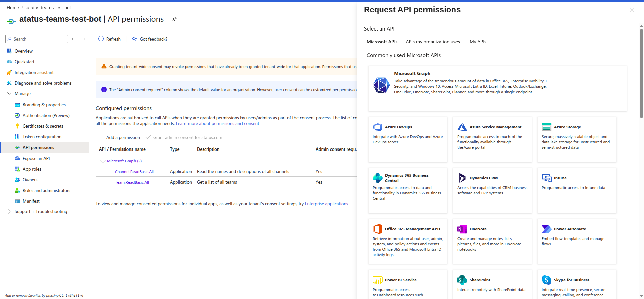Switch to My APIs tab
The width and height of the screenshot is (644, 299).
tap(478, 42)
